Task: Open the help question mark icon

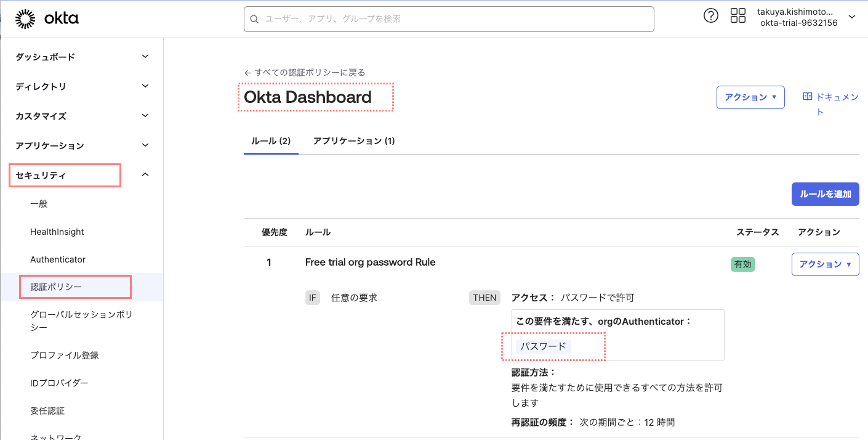Action: (711, 15)
